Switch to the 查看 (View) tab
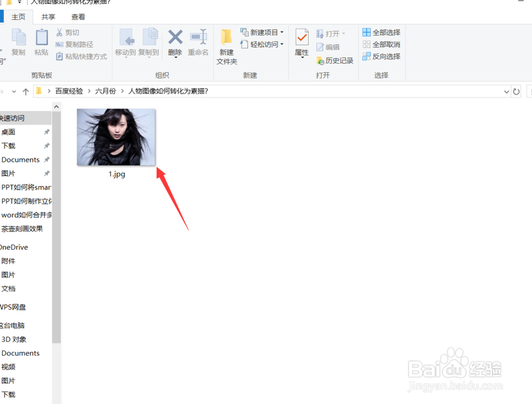532x404 pixels. tap(78, 17)
